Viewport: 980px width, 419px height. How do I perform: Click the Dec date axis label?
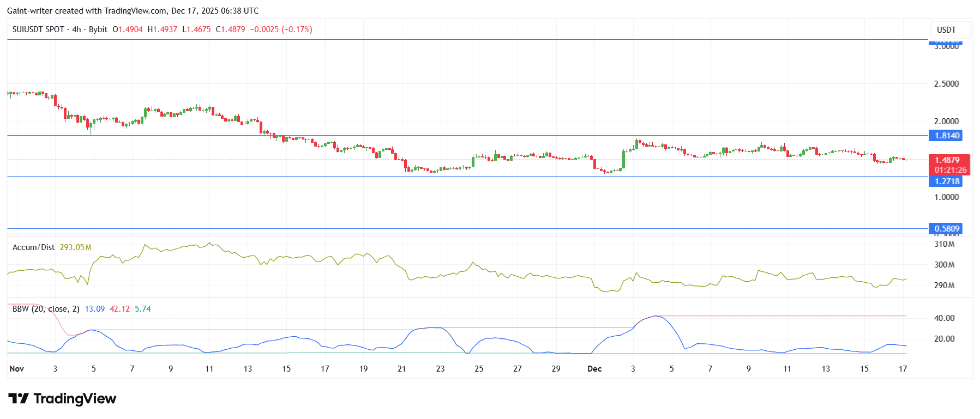pyautogui.click(x=594, y=369)
